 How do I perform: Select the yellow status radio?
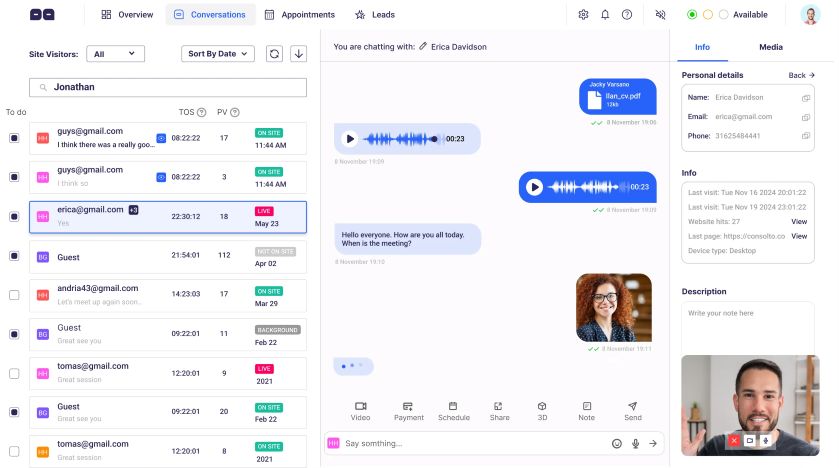pos(707,14)
